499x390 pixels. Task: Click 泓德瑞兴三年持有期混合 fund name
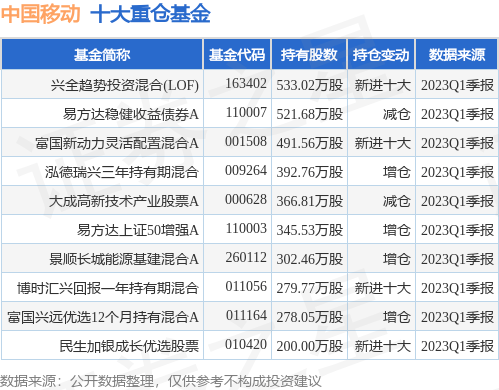122,172
